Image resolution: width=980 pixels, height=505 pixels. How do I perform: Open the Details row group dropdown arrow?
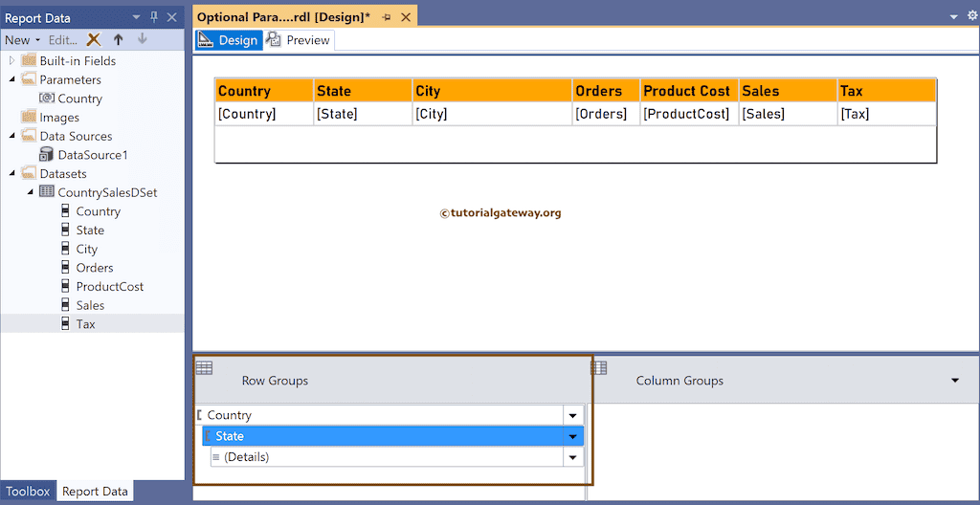[x=572, y=457]
